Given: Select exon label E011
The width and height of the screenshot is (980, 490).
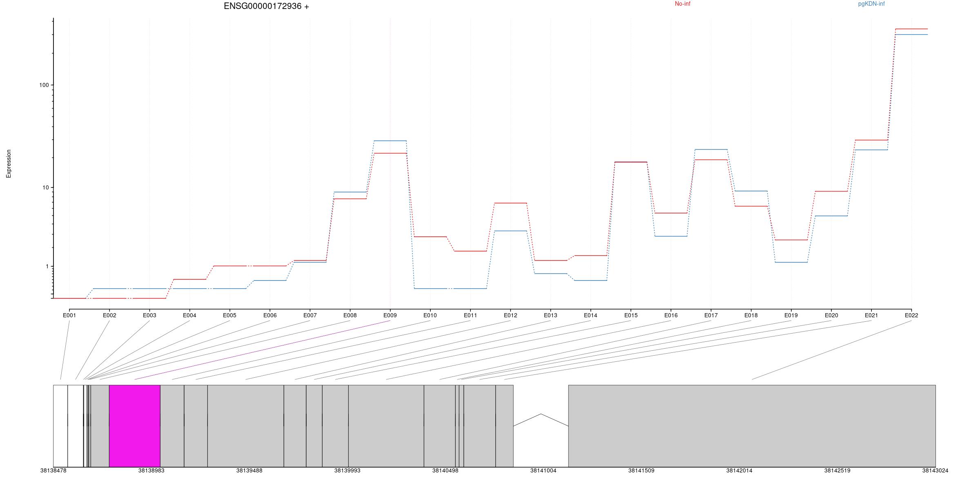Looking at the screenshot, I should 470,315.
